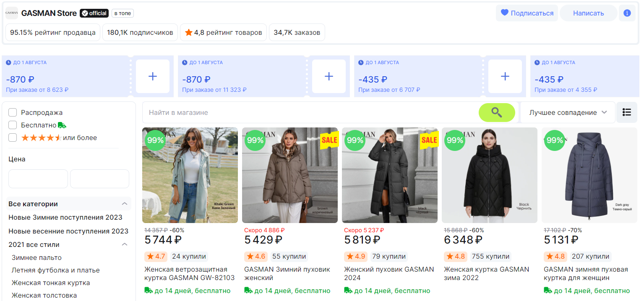Viewport: 644px width, 301px height.
Task: Click the SALE tag on the brown puffer
Action: point(329,140)
